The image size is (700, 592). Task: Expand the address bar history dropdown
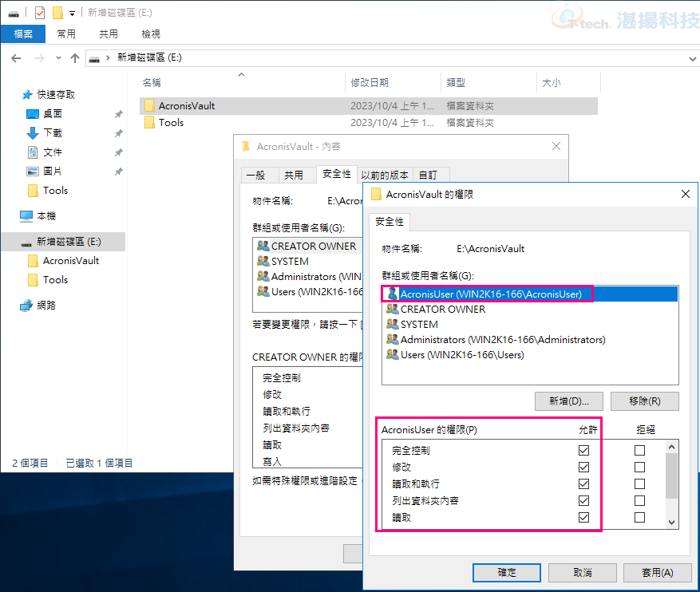pyautogui.click(x=692, y=58)
